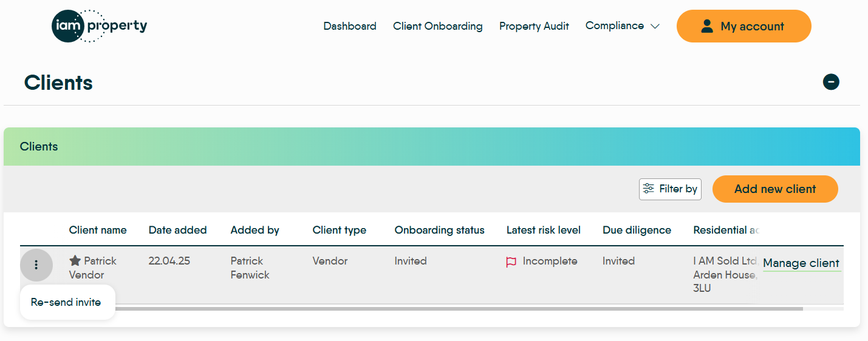Open Client Onboarding from navigation
Image resolution: width=868 pixels, height=341 pixels.
point(437,26)
